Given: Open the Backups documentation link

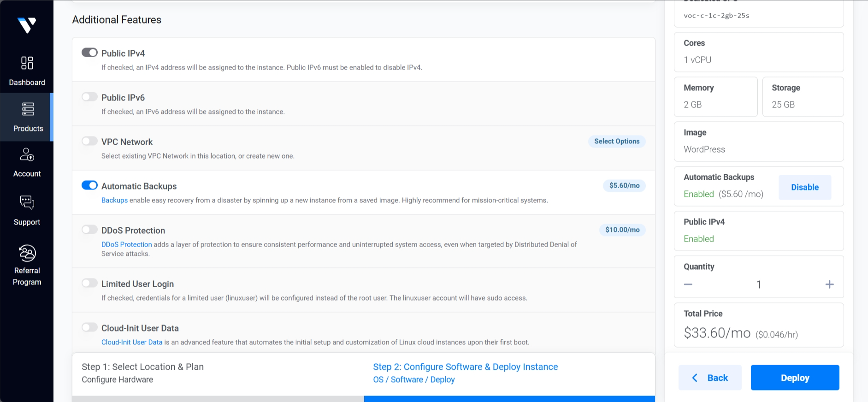Looking at the screenshot, I should pyautogui.click(x=114, y=200).
